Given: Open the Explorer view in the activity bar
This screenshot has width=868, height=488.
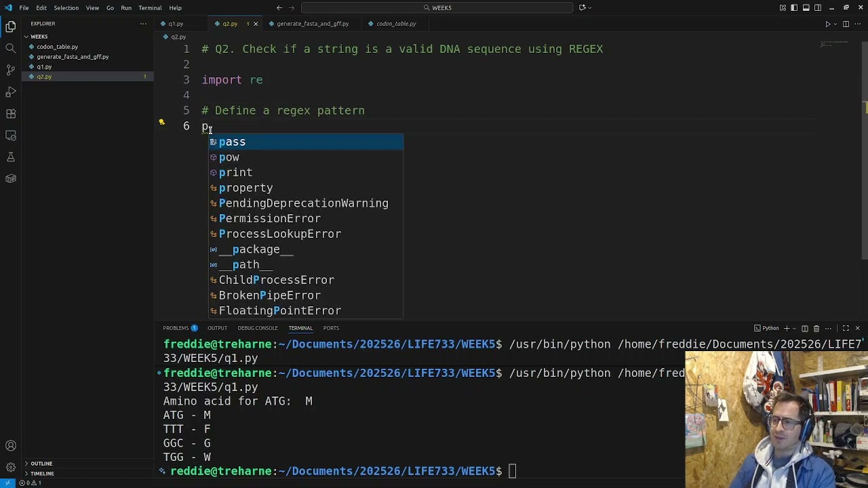Looking at the screenshot, I should pos(11,27).
